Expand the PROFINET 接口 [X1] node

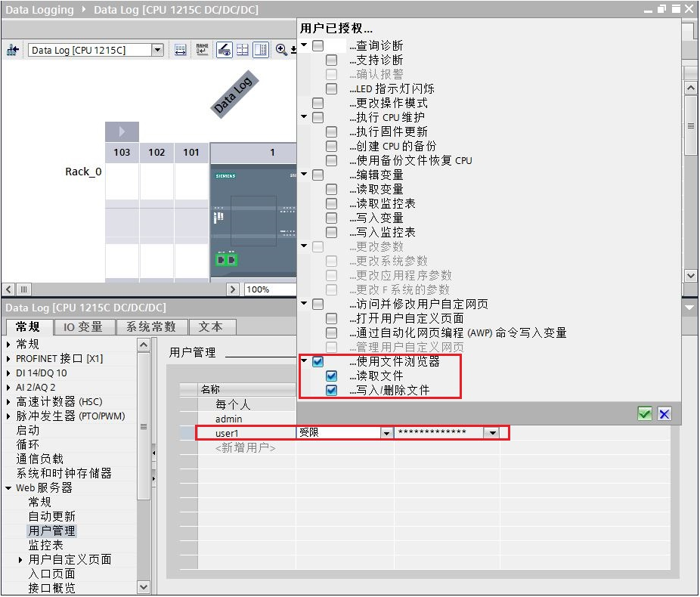click(x=8, y=359)
